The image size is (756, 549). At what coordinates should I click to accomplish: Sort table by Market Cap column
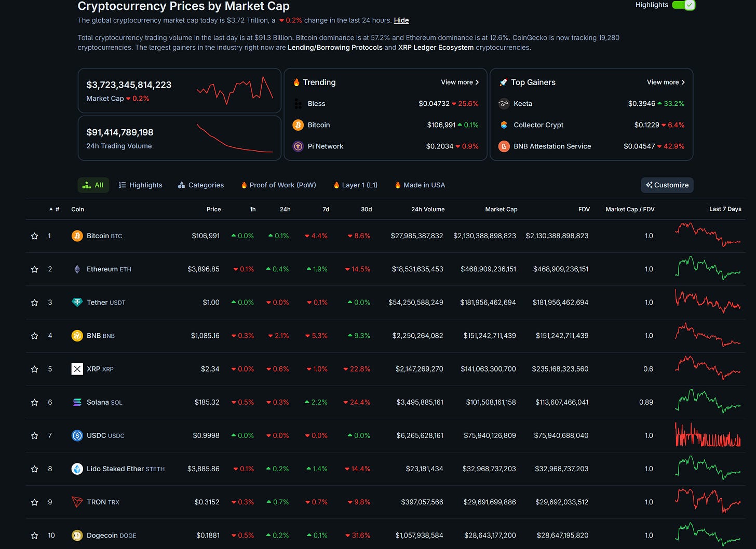click(501, 209)
